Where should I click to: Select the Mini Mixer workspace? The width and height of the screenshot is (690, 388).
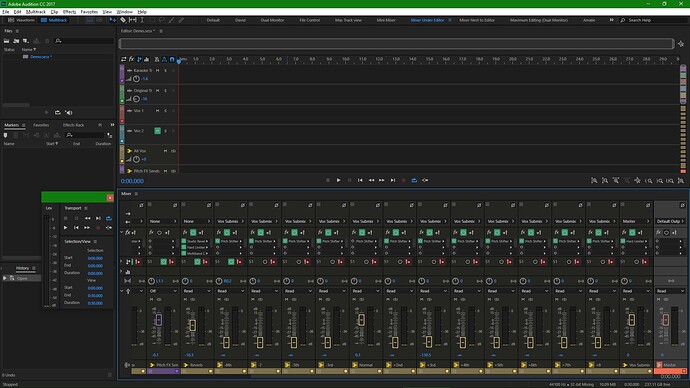click(x=386, y=20)
